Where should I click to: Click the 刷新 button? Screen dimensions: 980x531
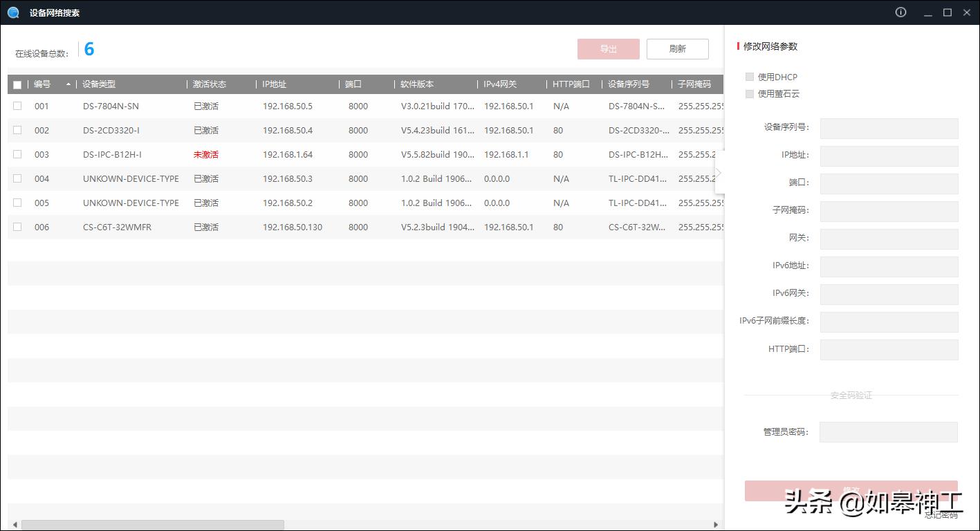[677, 49]
